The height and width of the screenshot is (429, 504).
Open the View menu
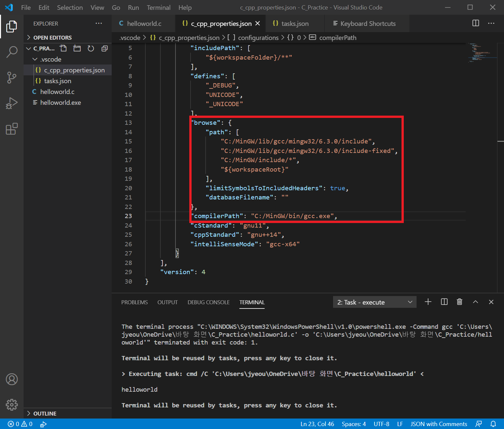(x=97, y=8)
